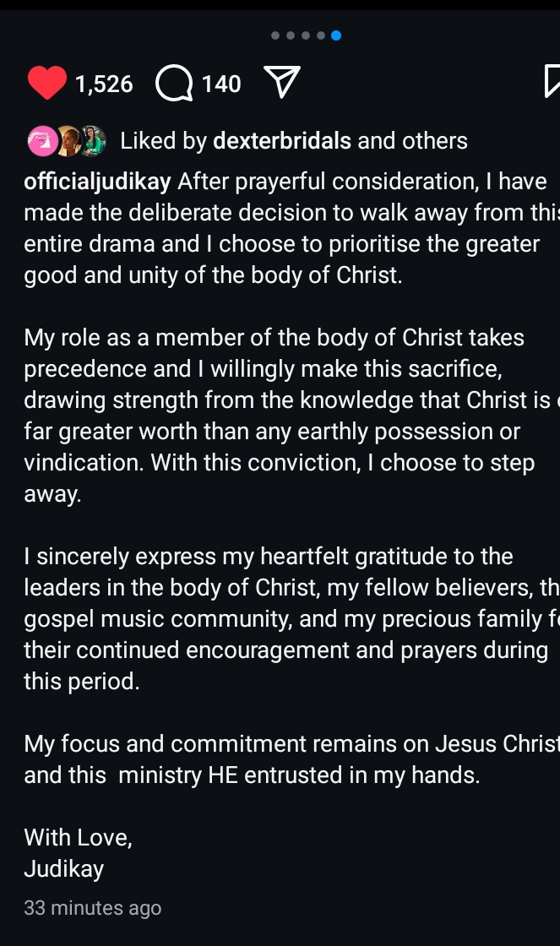Open the pink liker avatar

[x=42, y=141]
